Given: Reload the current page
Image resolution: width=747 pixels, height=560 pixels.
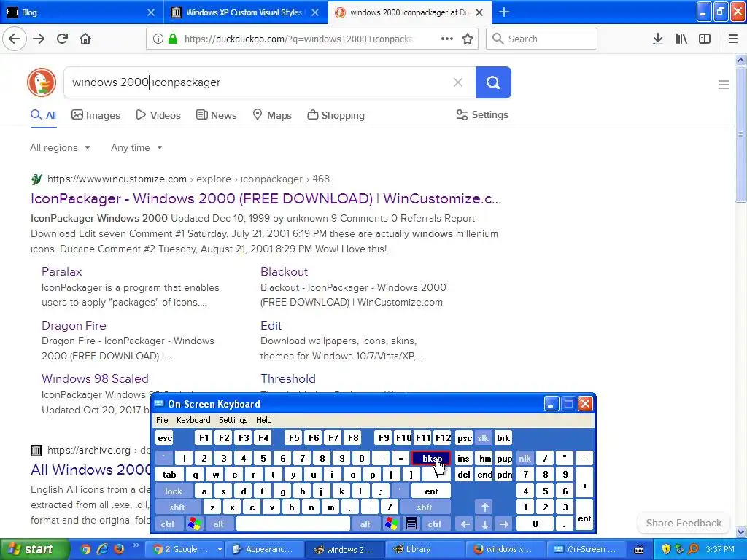Looking at the screenshot, I should point(62,39).
